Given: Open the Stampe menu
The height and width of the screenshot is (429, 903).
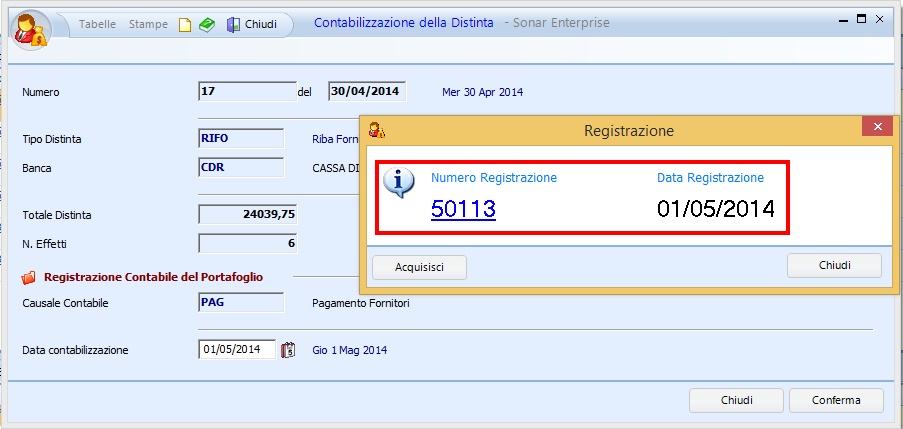Looking at the screenshot, I should click(148, 24).
